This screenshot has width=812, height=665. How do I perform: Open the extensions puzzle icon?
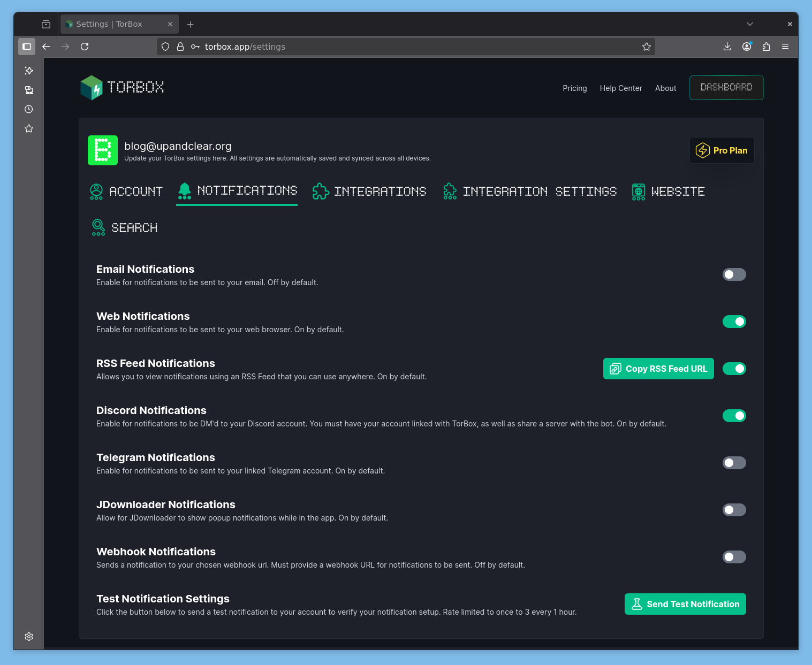766,47
